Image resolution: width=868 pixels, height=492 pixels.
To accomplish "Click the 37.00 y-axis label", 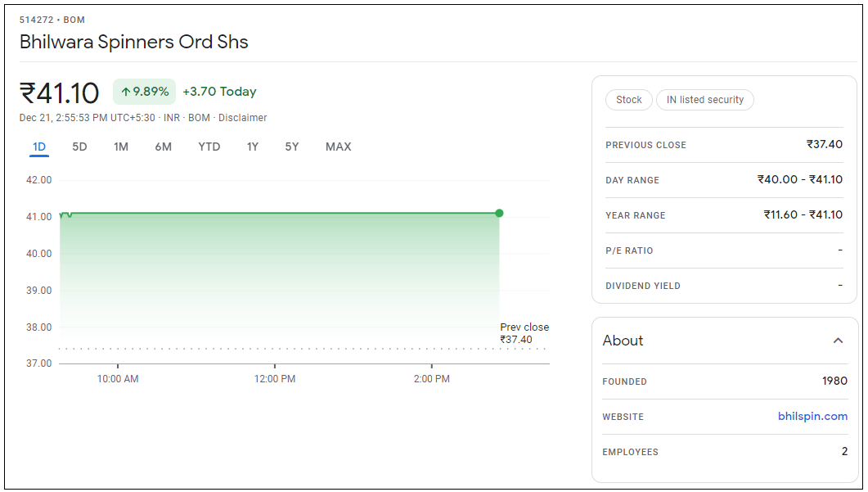I will (x=38, y=363).
